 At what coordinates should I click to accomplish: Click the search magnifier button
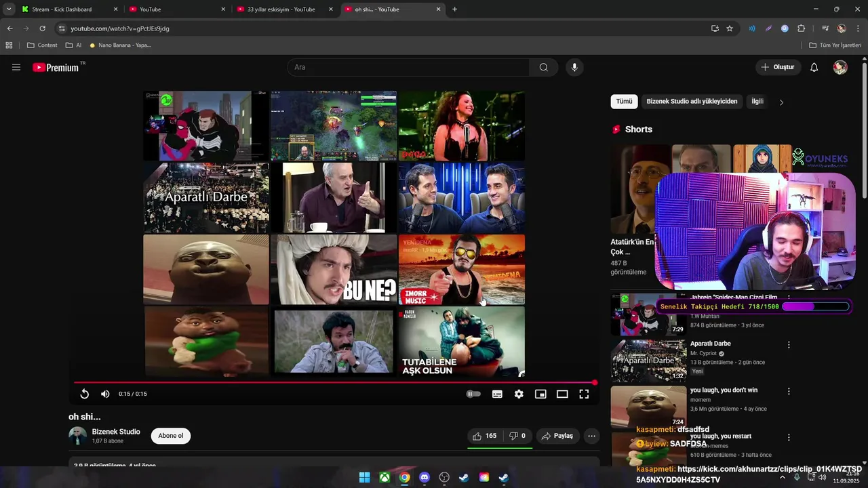point(544,67)
